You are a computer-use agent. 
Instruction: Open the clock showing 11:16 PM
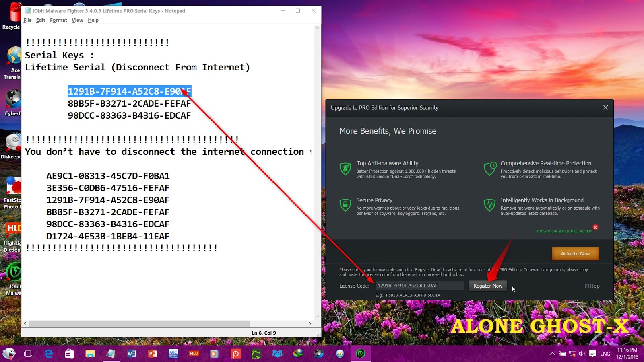coord(627,350)
